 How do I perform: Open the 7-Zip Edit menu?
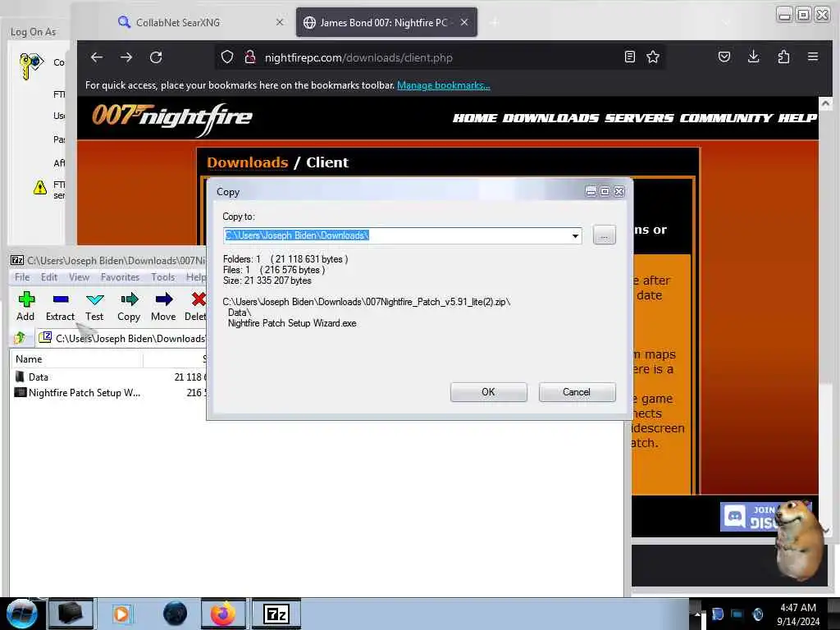tap(48, 277)
